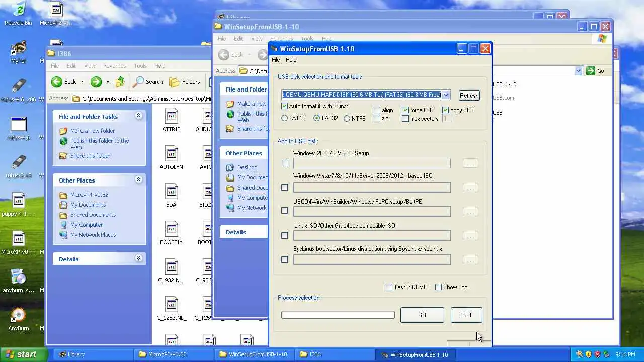Enable Test in QEMU checkbox
Image resolution: width=644 pixels, height=362 pixels.
[389, 287]
